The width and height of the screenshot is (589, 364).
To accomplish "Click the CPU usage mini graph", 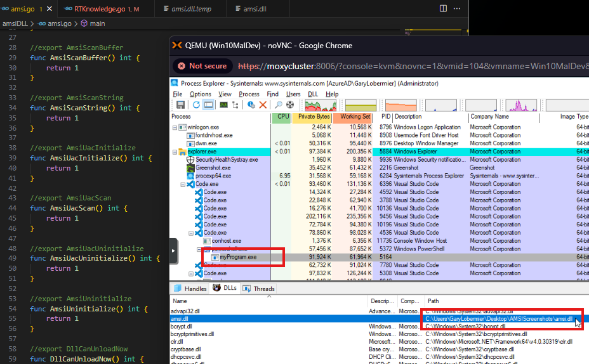I will [321, 105].
